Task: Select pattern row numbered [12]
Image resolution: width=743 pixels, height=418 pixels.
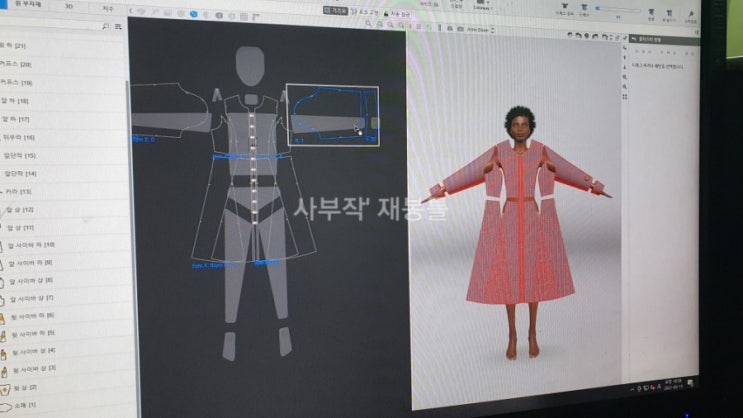Action: pos(64,209)
